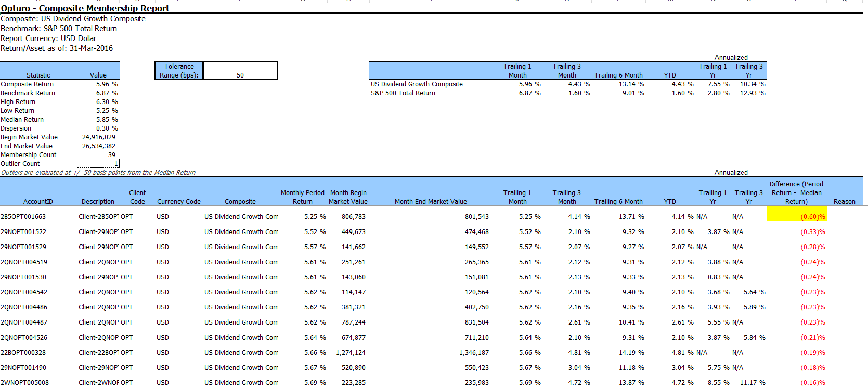Screen dimensions: 868x387
Task: Click the Opturo Composite Membership Report title
Action: pos(85,8)
